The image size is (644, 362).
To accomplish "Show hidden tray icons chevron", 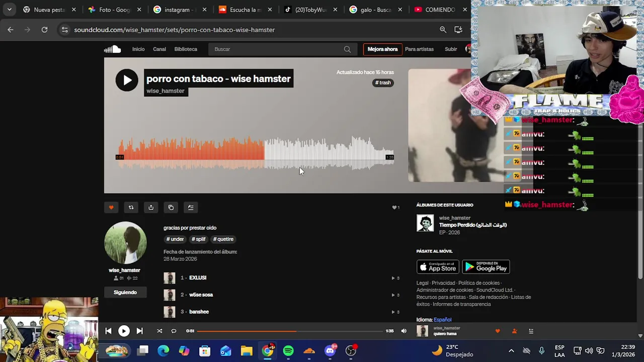I will pyautogui.click(x=511, y=350).
